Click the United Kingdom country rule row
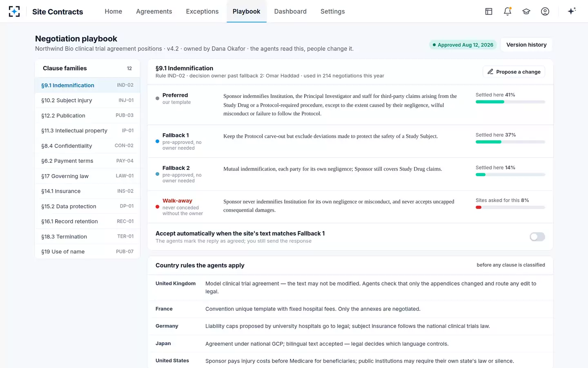The image size is (588, 368). click(x=350, y=287)
